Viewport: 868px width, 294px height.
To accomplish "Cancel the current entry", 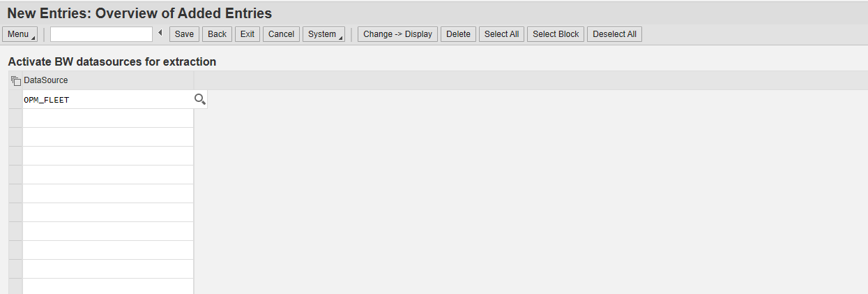I will coord(281,34).
